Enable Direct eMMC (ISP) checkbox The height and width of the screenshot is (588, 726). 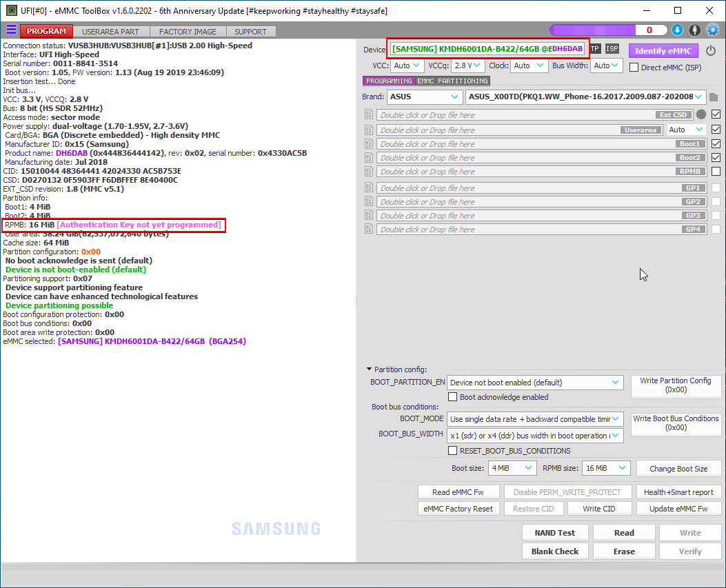coord(634,67)
